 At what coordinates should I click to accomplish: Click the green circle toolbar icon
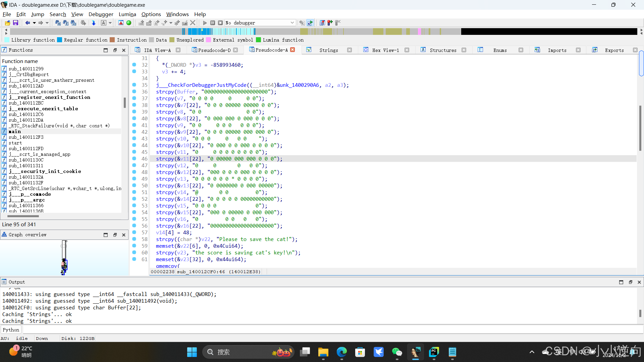point(129,23)
